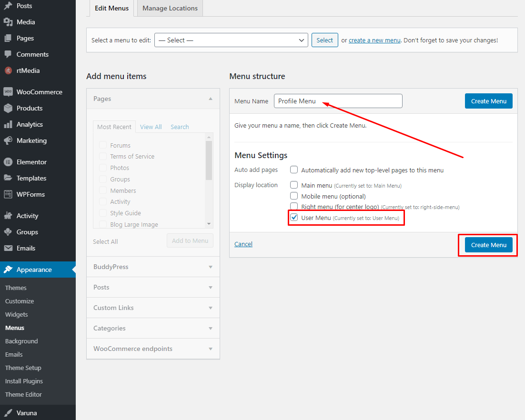
Task: Open Emails submenu under Appearance
Action: tap(14, 354)
